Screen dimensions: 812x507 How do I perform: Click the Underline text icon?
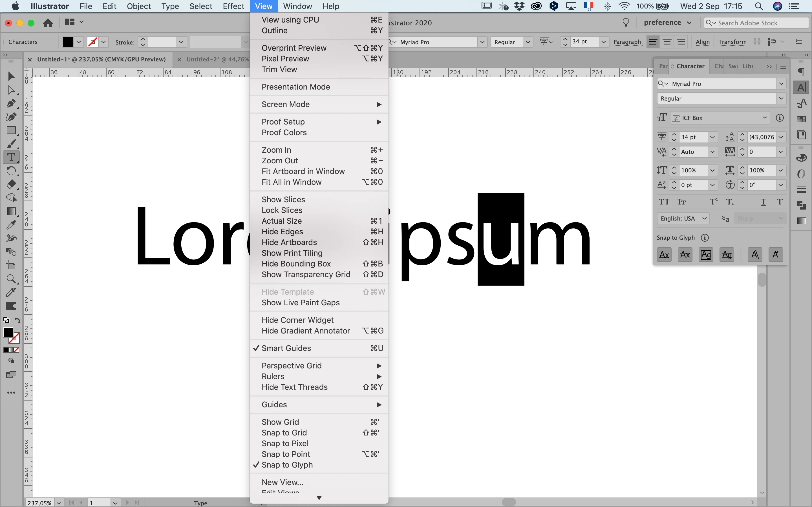(763, 202)
